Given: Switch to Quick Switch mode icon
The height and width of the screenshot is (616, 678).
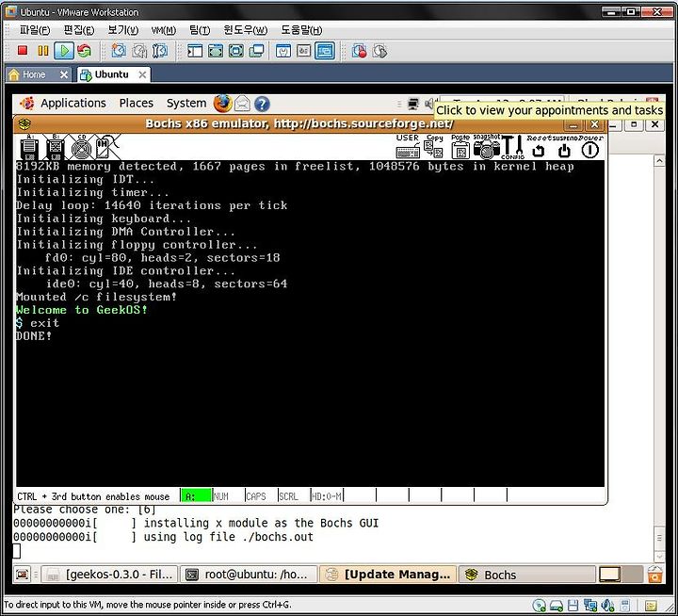Looking at the screenshot, I should click(x=216, y=51).
